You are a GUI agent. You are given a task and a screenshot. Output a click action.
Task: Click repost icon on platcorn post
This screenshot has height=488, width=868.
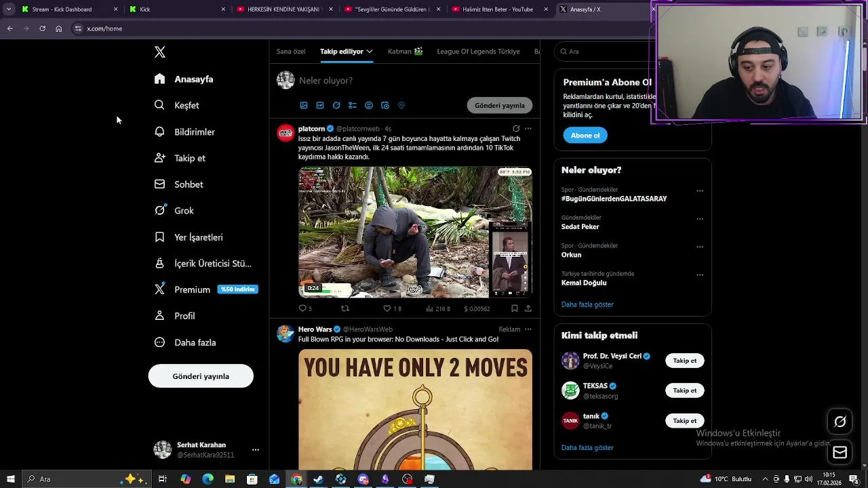[x=344, y=308]
